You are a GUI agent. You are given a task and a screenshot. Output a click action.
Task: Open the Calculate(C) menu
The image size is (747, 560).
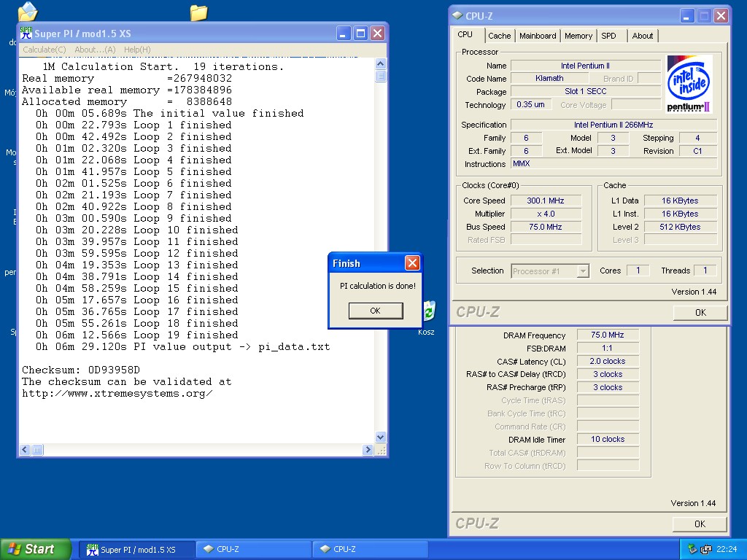tap(44, 50)
